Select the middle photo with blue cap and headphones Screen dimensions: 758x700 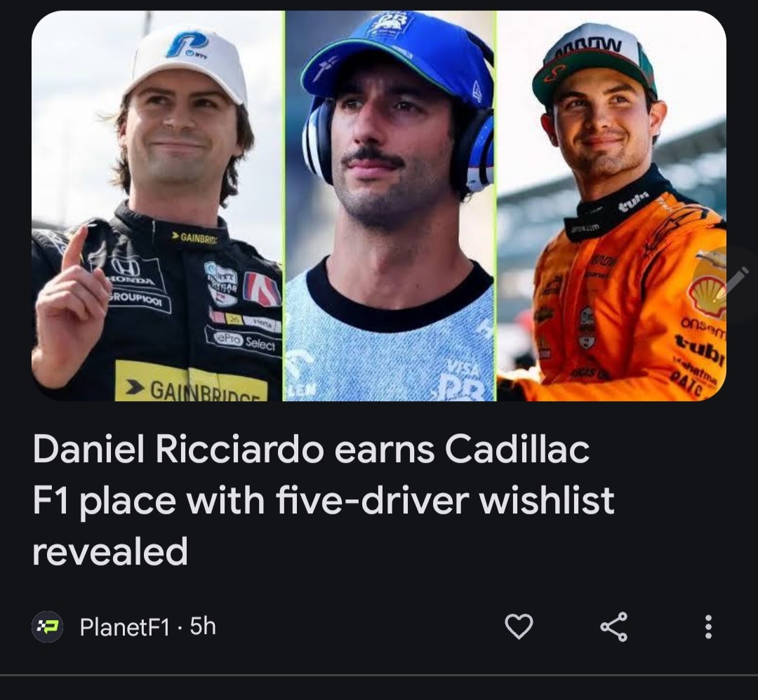[390, 206]
